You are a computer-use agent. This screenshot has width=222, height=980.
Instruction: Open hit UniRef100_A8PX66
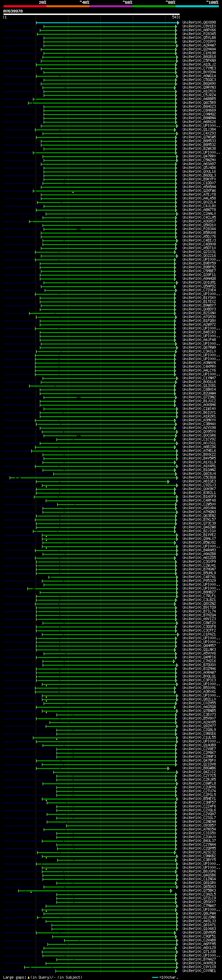(x=199, y=30)
